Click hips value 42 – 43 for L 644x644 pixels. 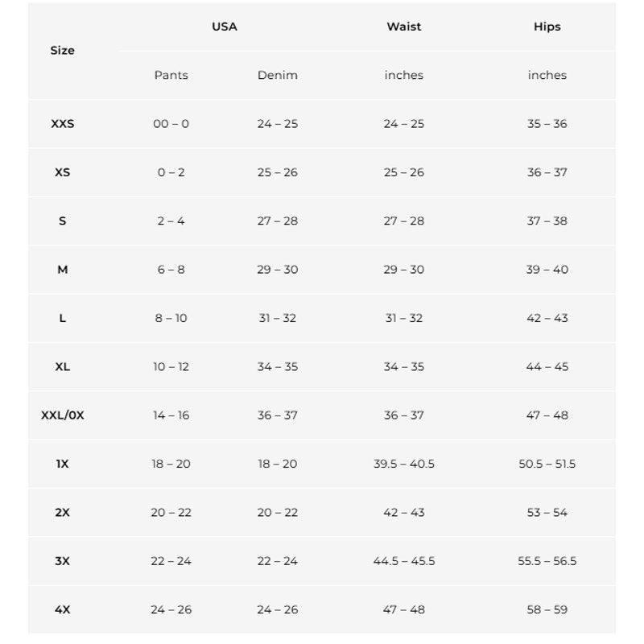click(547, 318)
